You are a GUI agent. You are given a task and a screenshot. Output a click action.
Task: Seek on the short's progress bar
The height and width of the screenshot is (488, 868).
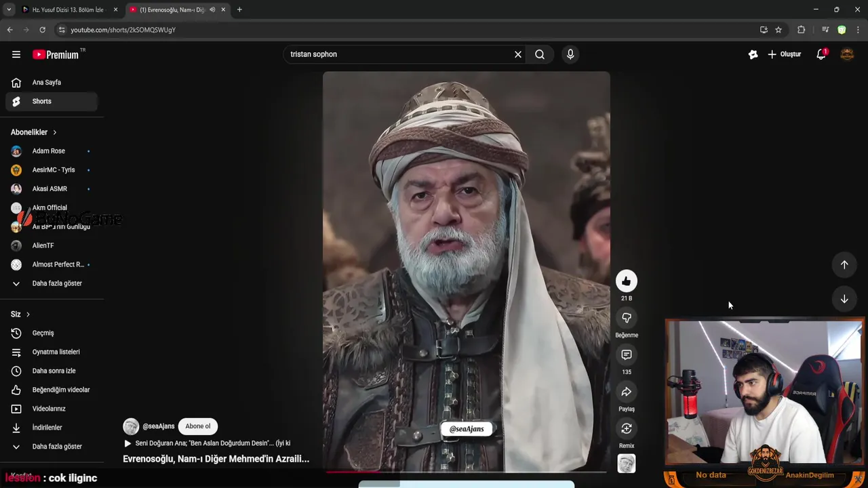(x=467, y=472)
